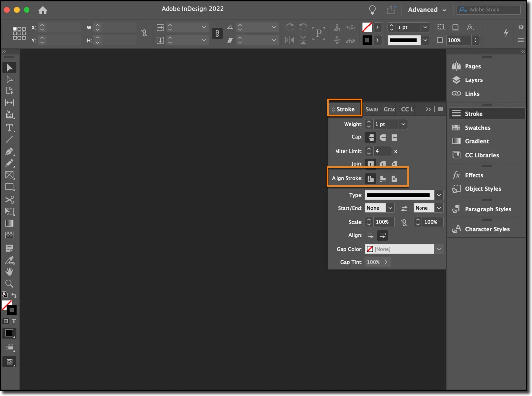
Task: Select the Zoom tool
Action: tap(9, 284)
